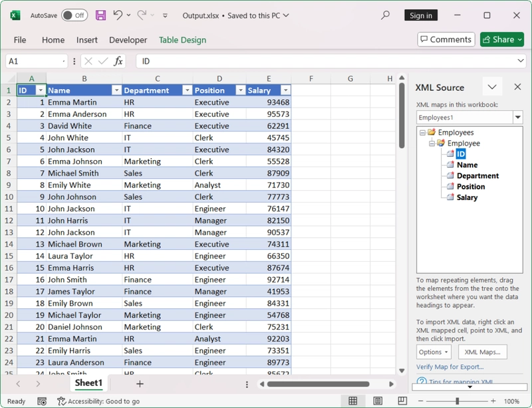Expand the XML maps Employees1 combo box
Image resolution: width=532 pixels, height=408 pixels.
click(517, 118)
